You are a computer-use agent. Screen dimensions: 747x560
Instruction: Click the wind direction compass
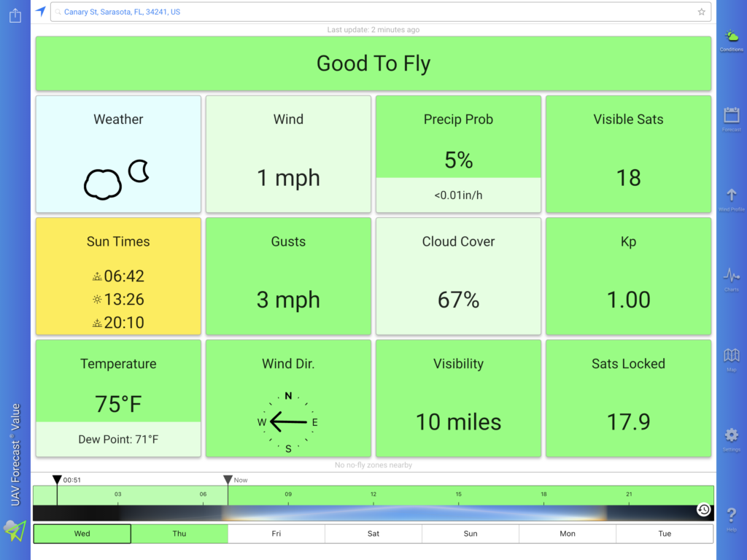tap(287, 422)
